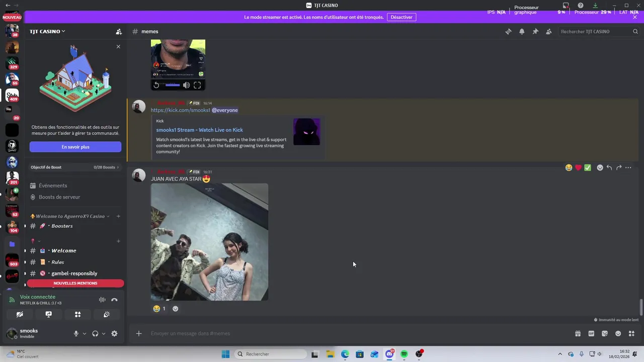Image resolution: width=644 pixels, height=362 pixels.
Task: Open Spotify from the Windows taskbar
Action: click(404, 354)
